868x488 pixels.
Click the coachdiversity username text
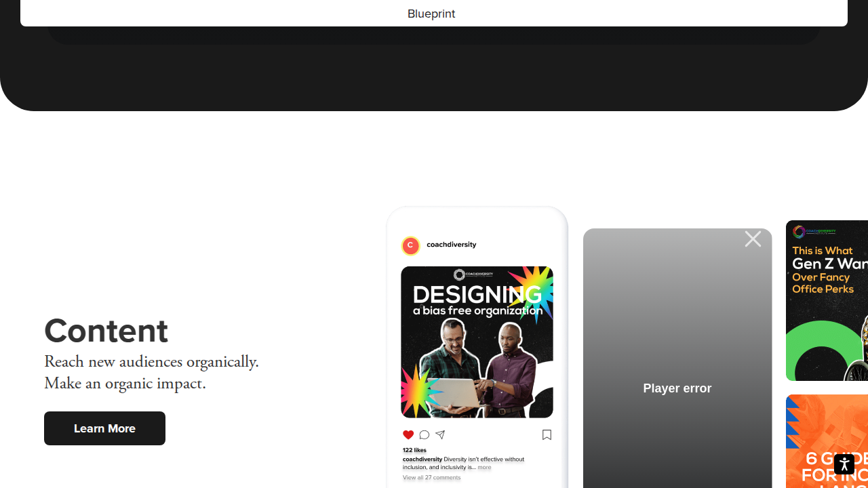[451, 245]
